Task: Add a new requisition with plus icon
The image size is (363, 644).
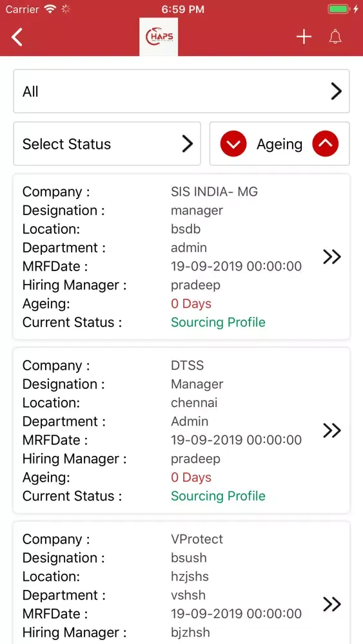Action: (304, 37)
